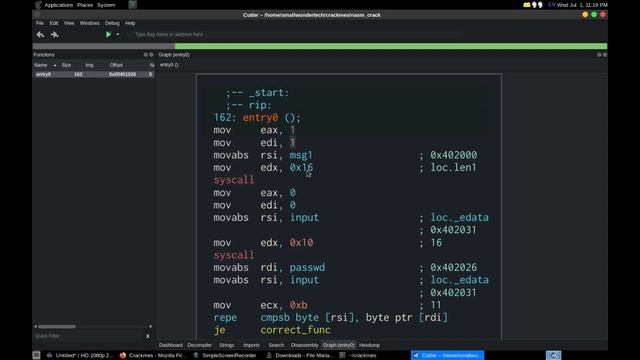Click the repe cmpsb instruction
Screen dimensions: 640x360
click(x=331, y=318)
